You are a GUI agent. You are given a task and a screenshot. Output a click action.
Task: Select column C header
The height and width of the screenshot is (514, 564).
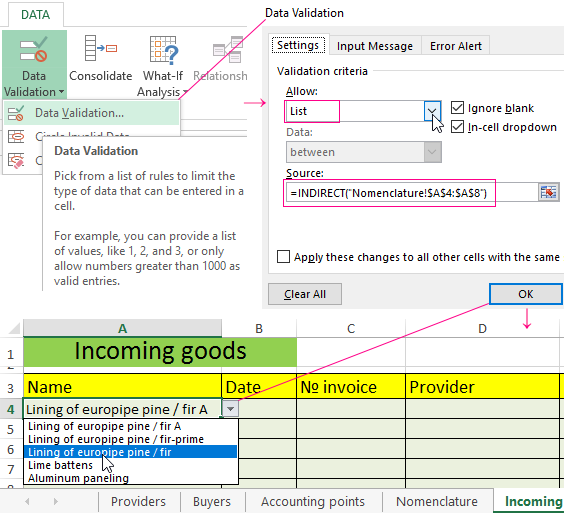point(351,328)
